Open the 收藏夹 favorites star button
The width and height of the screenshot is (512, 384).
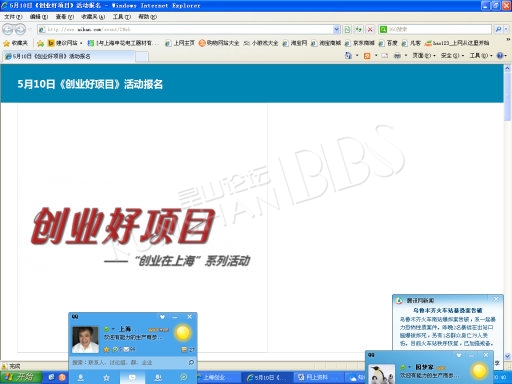click(16, 43)
